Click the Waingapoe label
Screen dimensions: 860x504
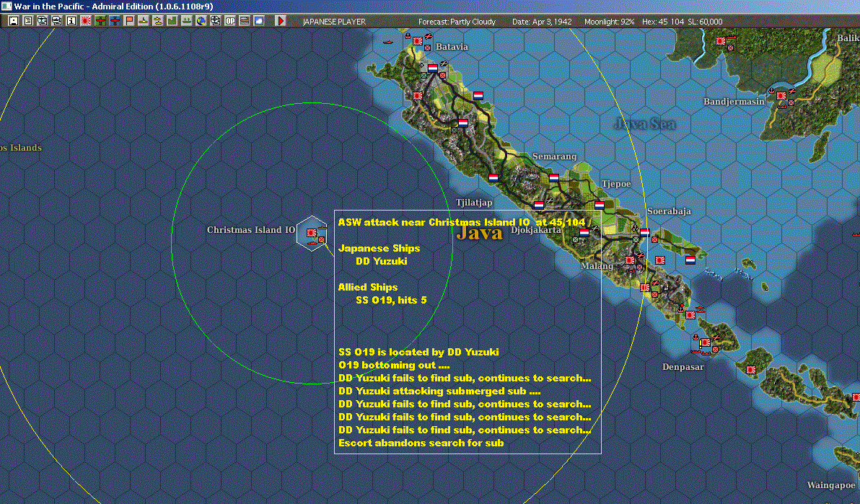click(831, 485)
